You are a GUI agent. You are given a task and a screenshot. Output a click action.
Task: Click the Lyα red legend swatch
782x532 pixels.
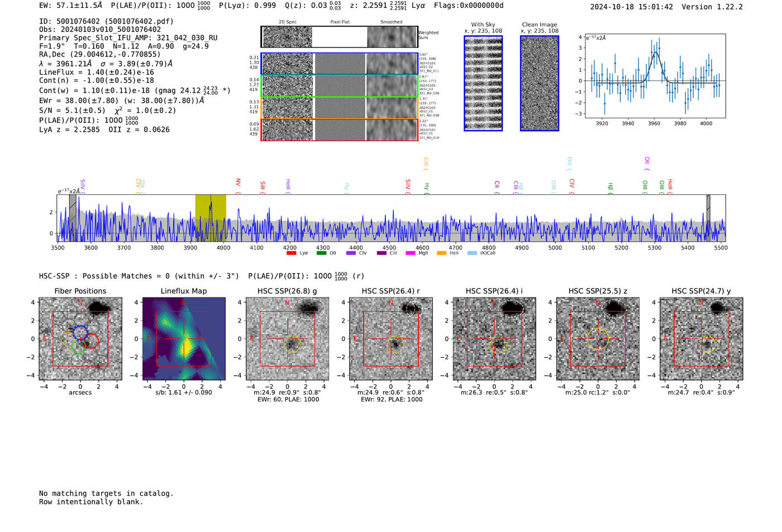291,253
